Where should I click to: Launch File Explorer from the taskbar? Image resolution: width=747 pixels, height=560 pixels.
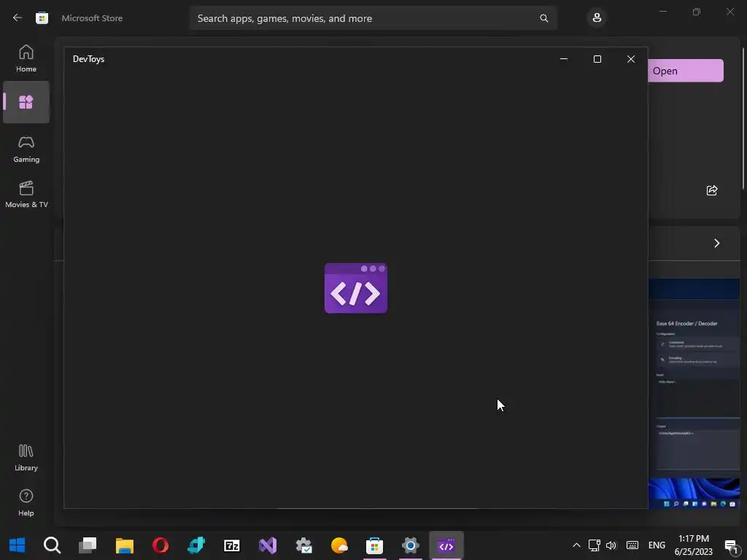pos(124,545)
